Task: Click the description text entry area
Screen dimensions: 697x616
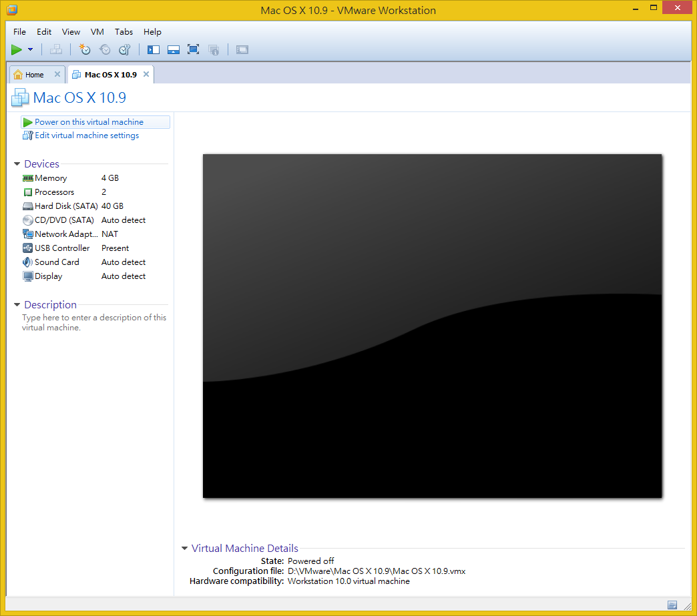Action: (x=94, y=322)
